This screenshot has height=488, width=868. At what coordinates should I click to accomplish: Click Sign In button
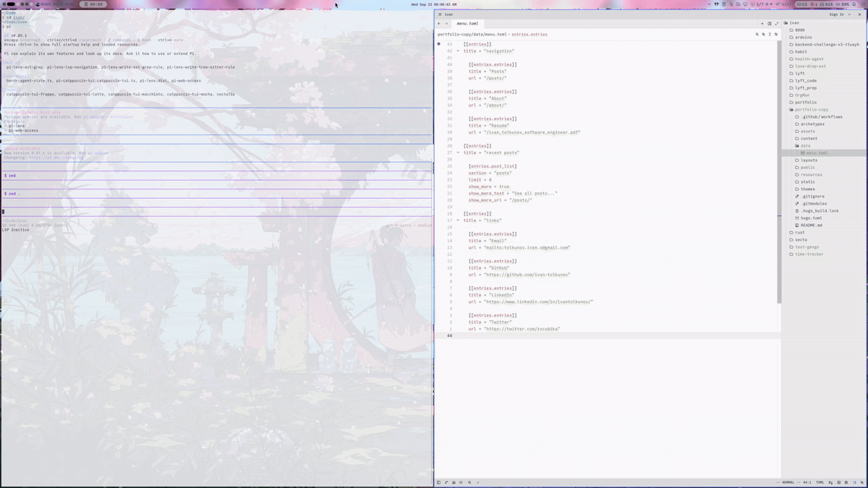837,14
